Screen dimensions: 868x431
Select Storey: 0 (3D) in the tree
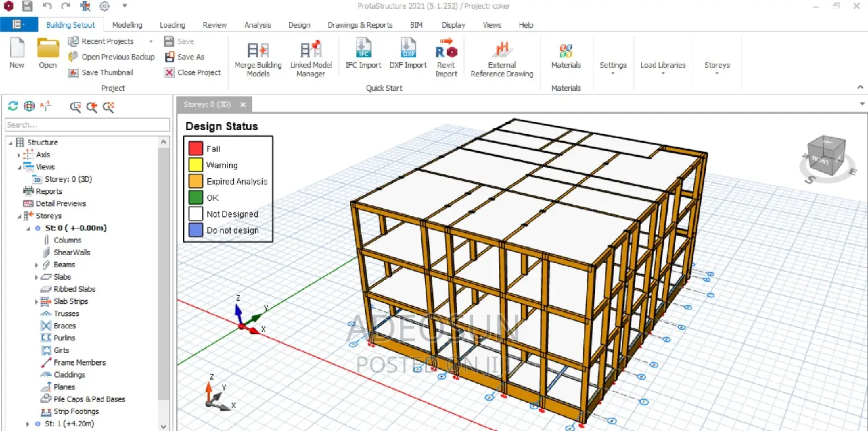coord(68,179)
